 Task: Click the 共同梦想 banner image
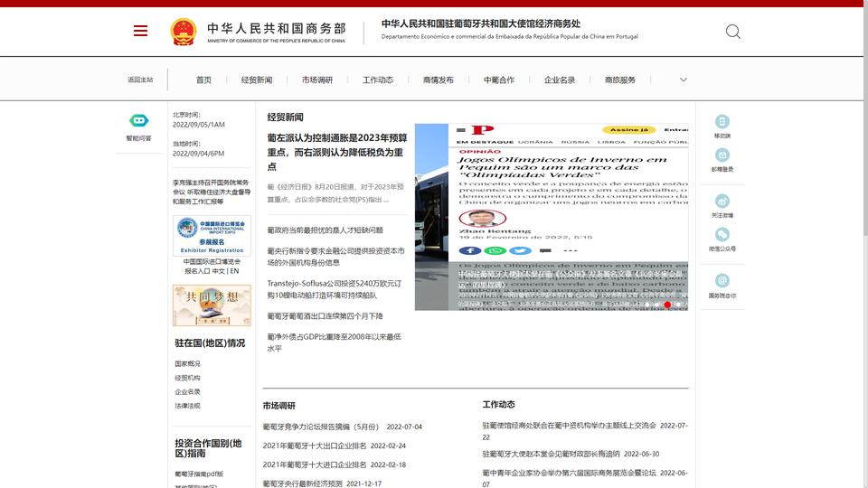pos(212,305)
